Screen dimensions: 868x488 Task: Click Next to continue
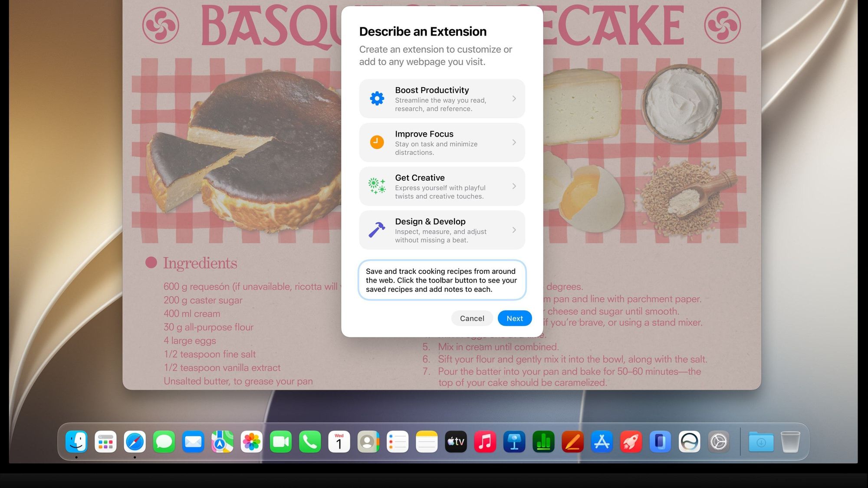[515, 318]
